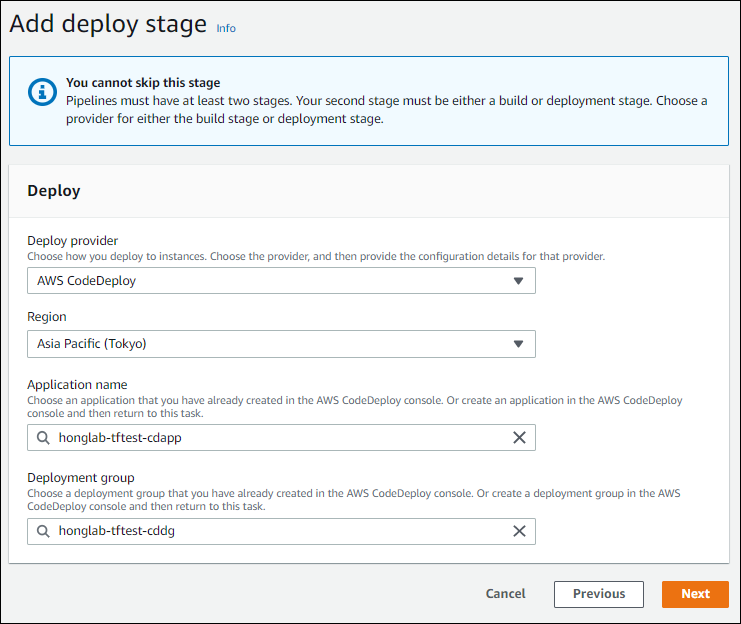Image resolution: width=741 pixels, height=624 pixels.
Task: Click the arrow icon on the Region selector
Action: [518, 344]
